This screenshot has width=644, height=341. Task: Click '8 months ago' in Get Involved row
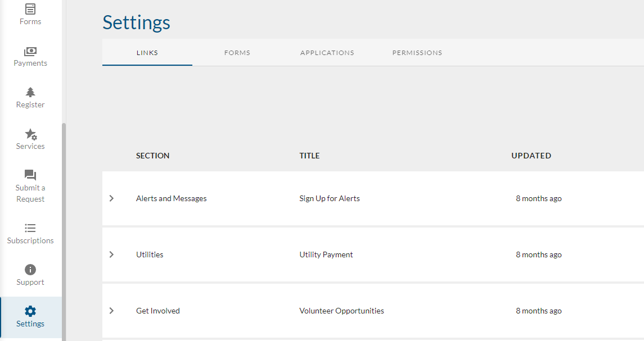tap(538, 311)
